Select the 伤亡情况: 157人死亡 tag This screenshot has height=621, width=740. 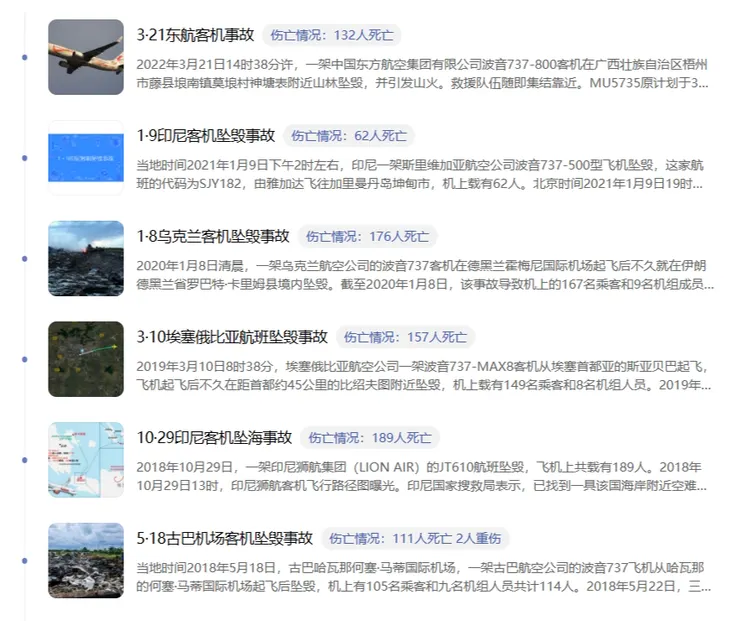click(x=405, y=337)
